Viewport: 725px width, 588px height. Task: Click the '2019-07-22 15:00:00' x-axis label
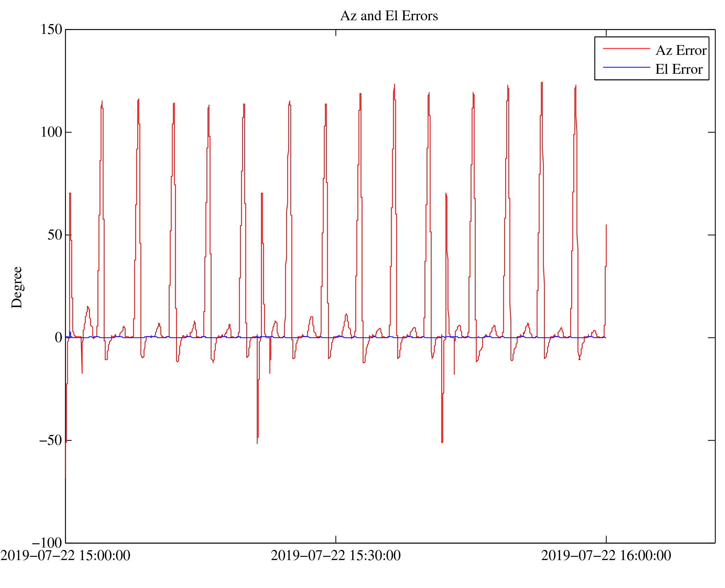click(x=65, y=556)
